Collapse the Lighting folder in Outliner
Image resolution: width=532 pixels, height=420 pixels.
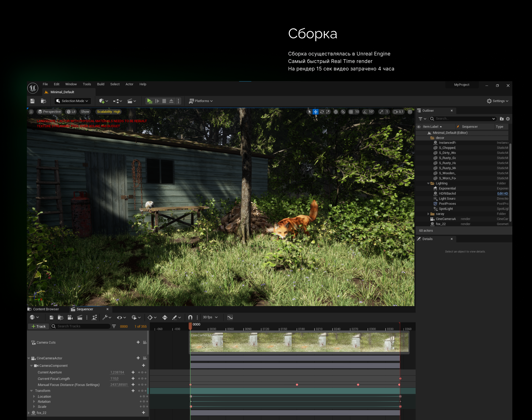pyautogui.click(x=428, y=183)
